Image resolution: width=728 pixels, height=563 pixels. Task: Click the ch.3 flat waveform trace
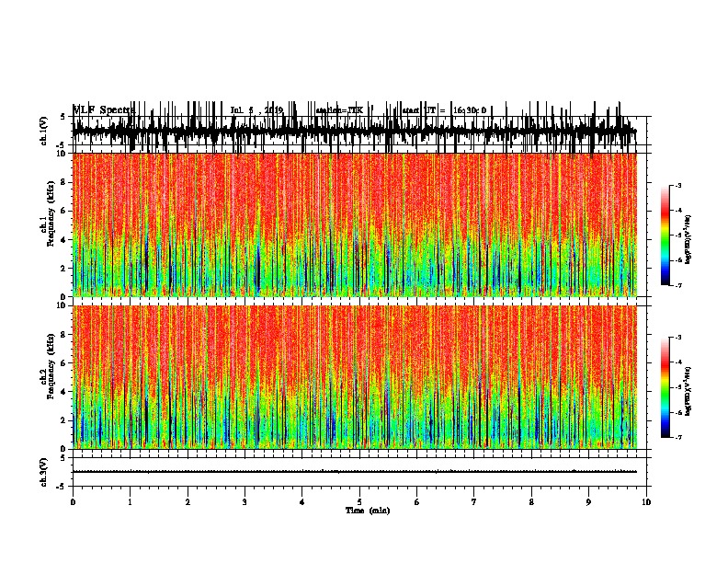pos(355,472)
